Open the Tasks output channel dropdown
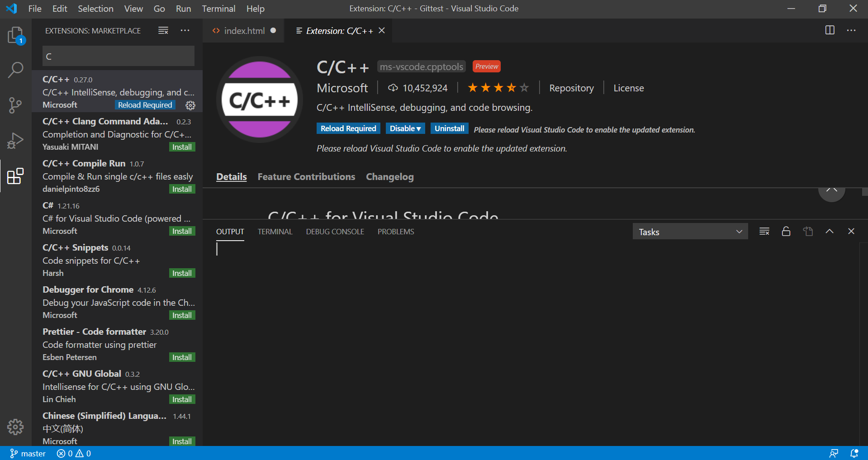Image resolution: width=868 pixels, height=460 pixels. click(x=690, y=232)
